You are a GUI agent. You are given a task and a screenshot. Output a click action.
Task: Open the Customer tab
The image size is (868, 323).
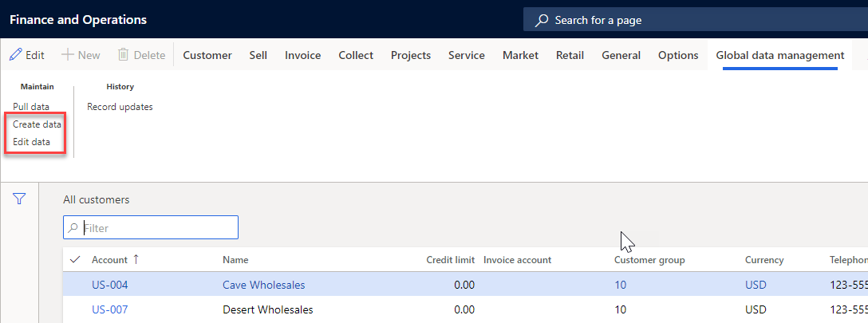tap(207, 55)
